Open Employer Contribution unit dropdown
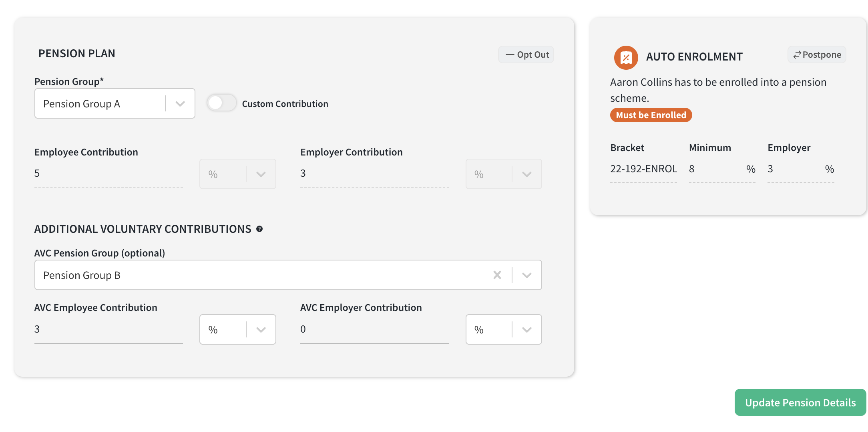 tap(503, 174)
